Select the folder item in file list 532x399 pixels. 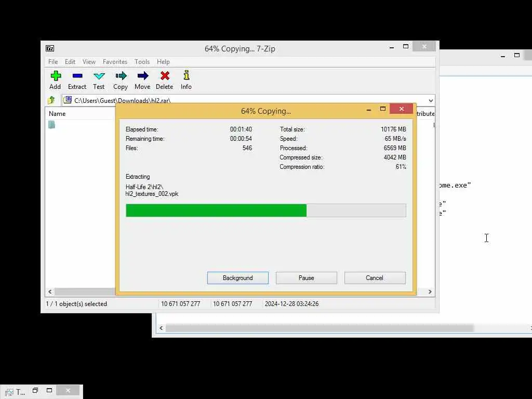[51, 125]
